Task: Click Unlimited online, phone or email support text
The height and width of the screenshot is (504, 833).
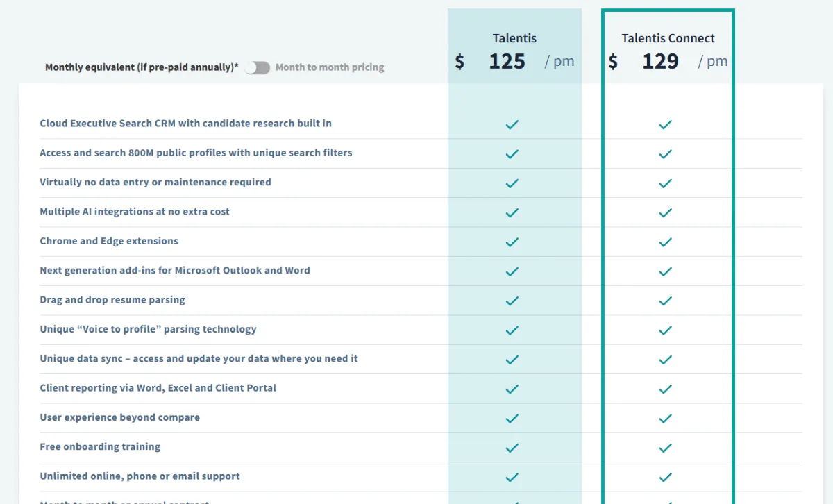Action: pyautogui.click(x=140, y=476)
